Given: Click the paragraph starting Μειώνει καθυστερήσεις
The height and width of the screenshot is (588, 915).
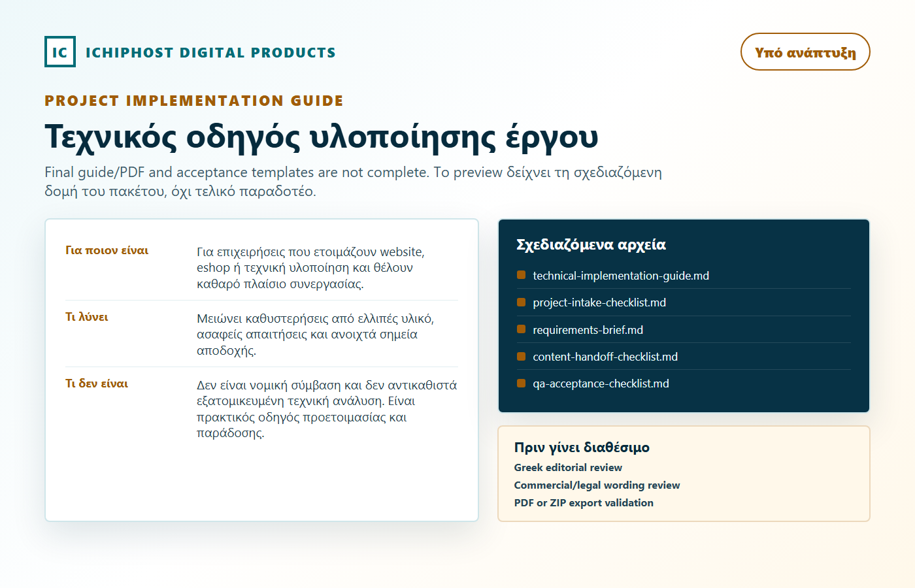Looking at the screenshot, I should pos(315,335).
